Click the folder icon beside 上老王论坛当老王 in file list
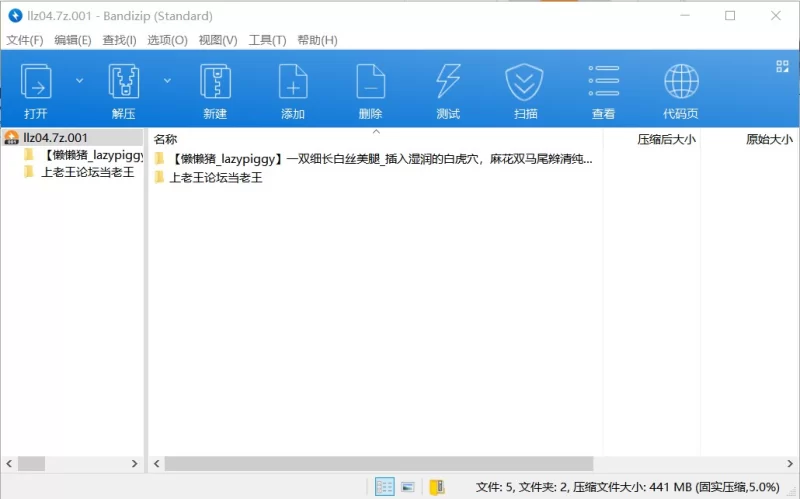Screen dimensions: 800x499 click(x=160, y=177)
